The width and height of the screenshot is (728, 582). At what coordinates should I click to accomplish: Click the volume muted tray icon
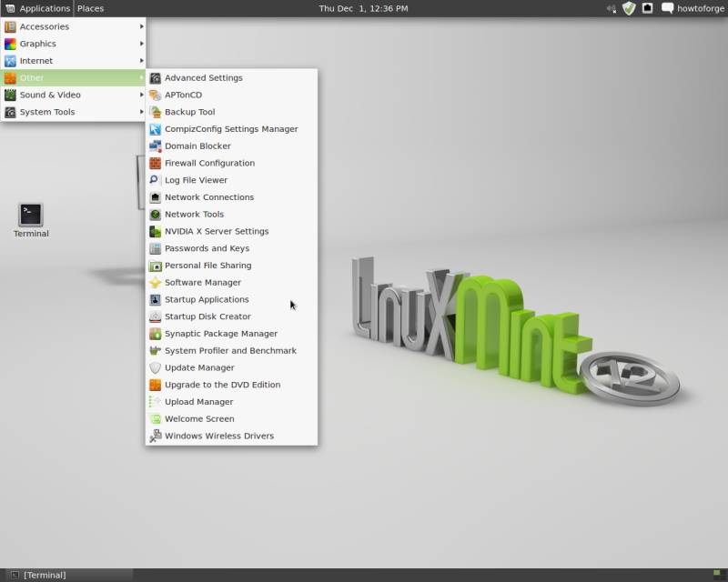coord(612,8)
